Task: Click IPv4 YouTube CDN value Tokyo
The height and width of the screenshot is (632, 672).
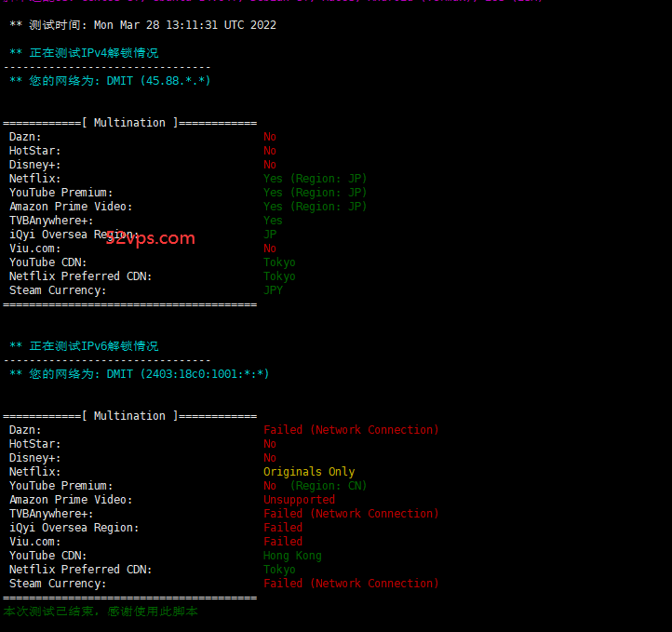Action: click(279, 262)
